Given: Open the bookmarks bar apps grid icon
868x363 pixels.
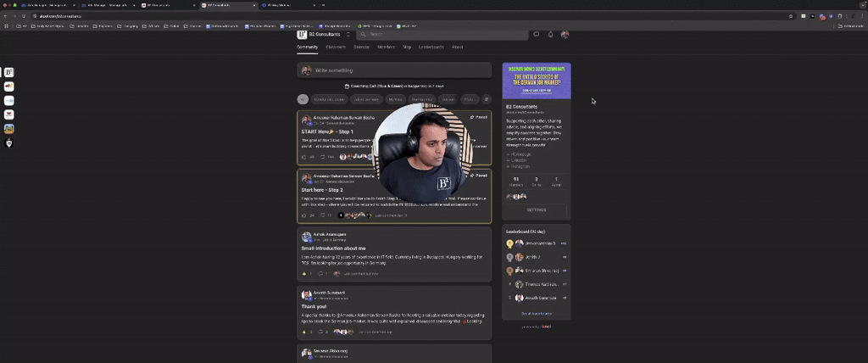Looking at the screenshot, I should point(7,26).
